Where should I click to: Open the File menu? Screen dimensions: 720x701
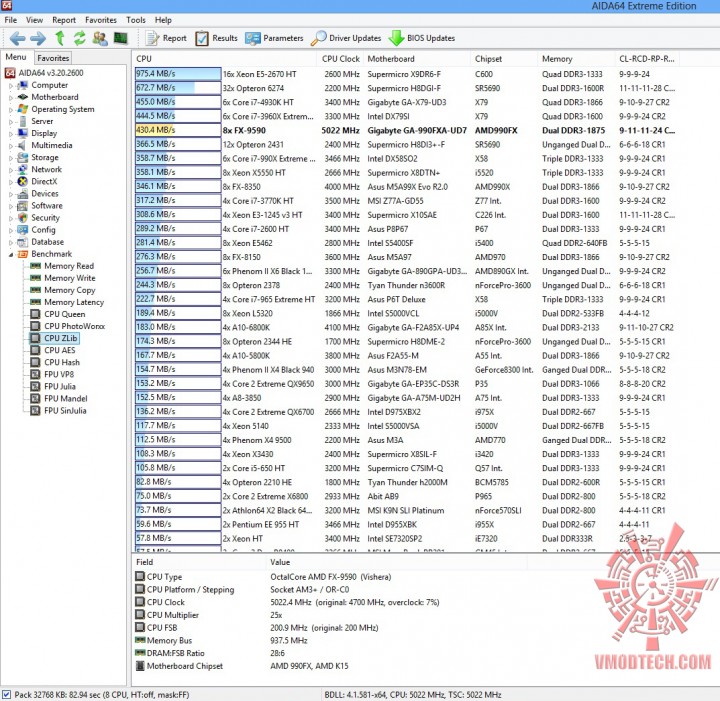click(x=11, y=20)
